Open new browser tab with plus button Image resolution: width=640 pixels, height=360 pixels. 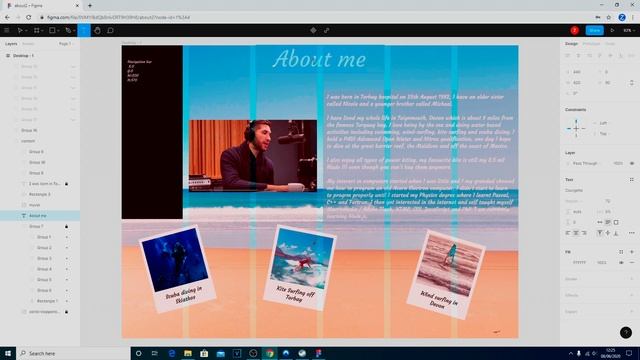(90, 6)
